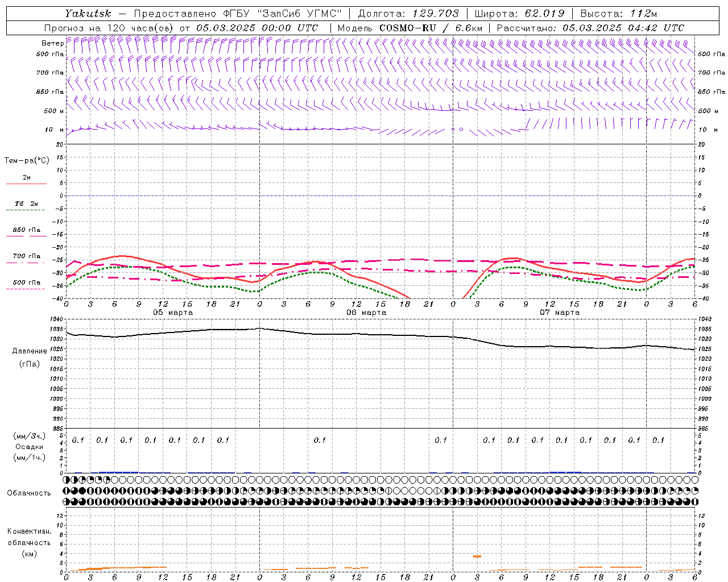Click the Облачность cloud cover label
Image resolution: width=728 pixels, height=582 pixels.
pyautogui.click(x=29, y=493)
